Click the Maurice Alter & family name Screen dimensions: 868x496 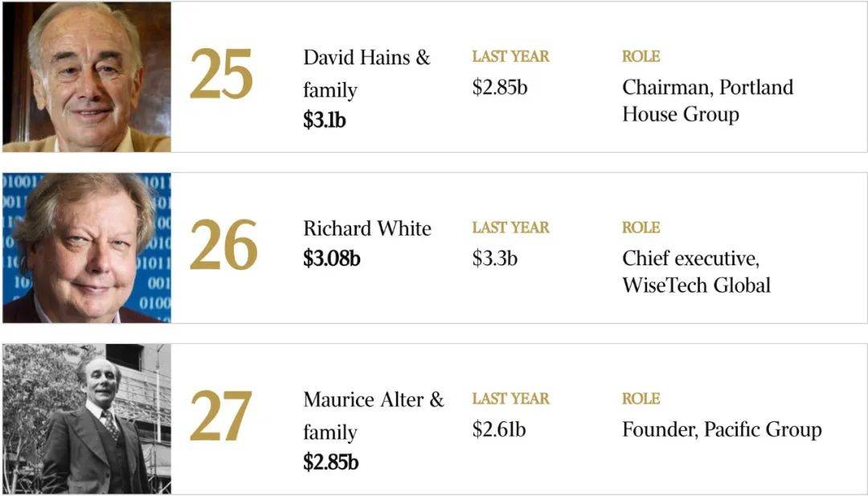point(374,416)
